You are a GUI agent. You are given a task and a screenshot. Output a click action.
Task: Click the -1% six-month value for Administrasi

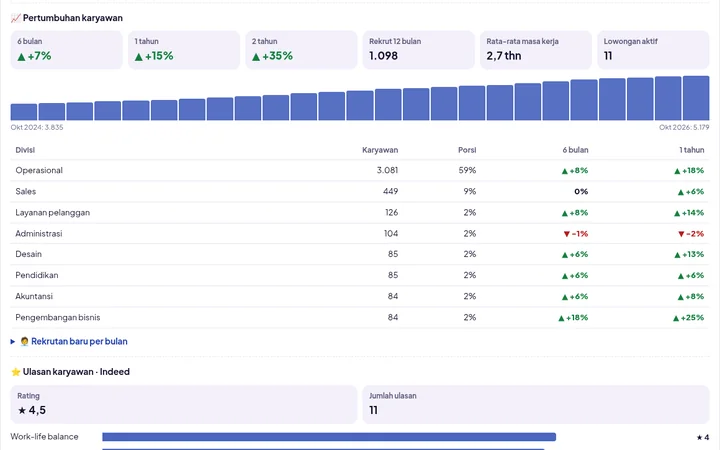(575, 234)
